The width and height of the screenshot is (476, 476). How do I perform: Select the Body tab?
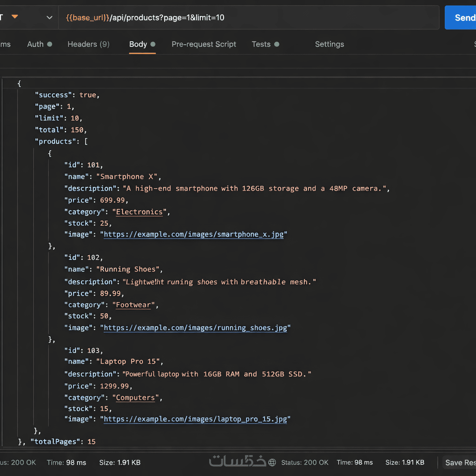point(138,44)
